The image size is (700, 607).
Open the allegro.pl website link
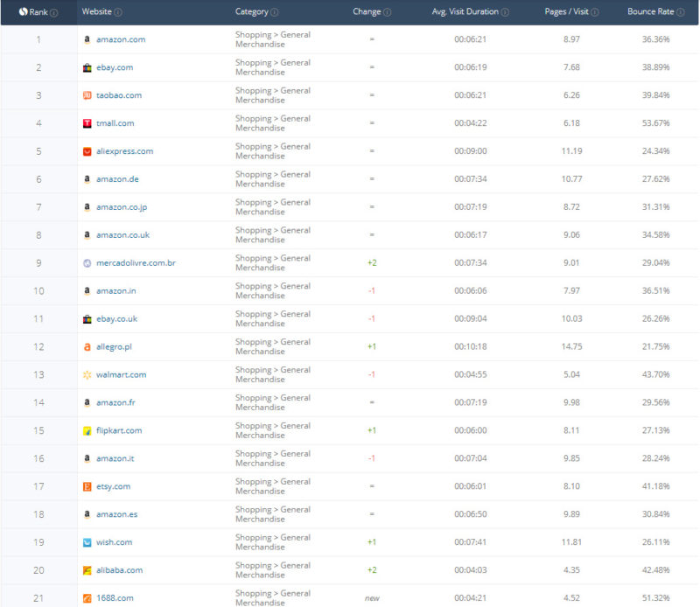pos(115,346)
